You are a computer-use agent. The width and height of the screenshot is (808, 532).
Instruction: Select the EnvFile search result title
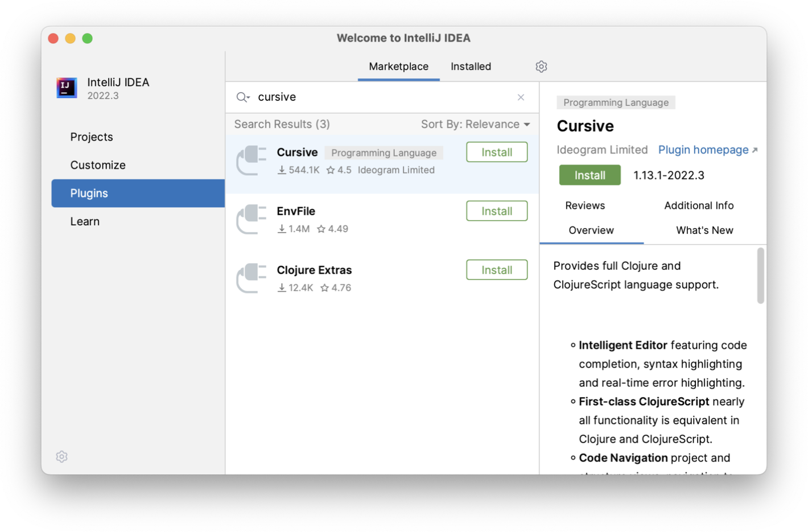coord(296,211)
